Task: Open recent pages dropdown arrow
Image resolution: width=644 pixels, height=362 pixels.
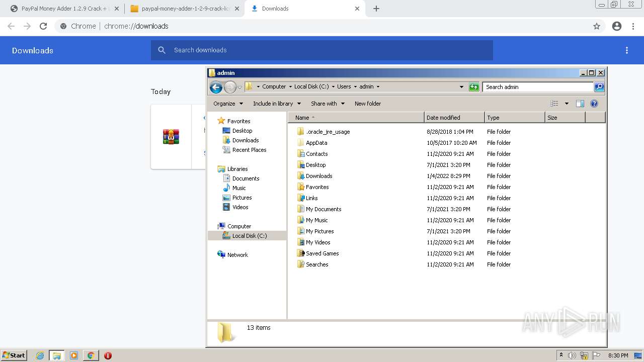Action: point(239,87)
